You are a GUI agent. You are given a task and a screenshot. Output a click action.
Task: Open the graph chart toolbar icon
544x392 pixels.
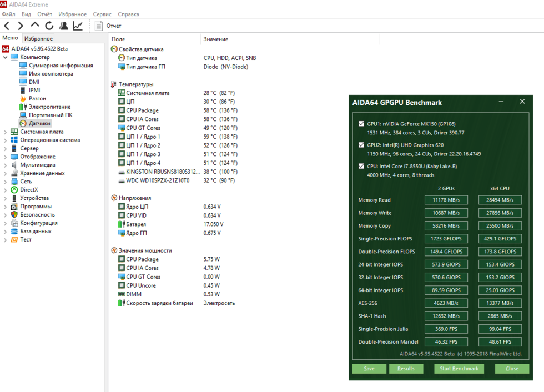78,26
